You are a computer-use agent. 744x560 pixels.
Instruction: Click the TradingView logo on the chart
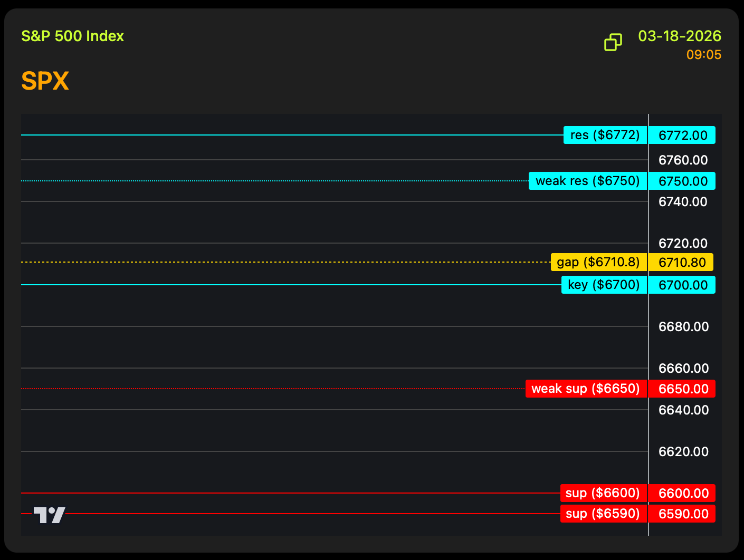tap(50, 515)
